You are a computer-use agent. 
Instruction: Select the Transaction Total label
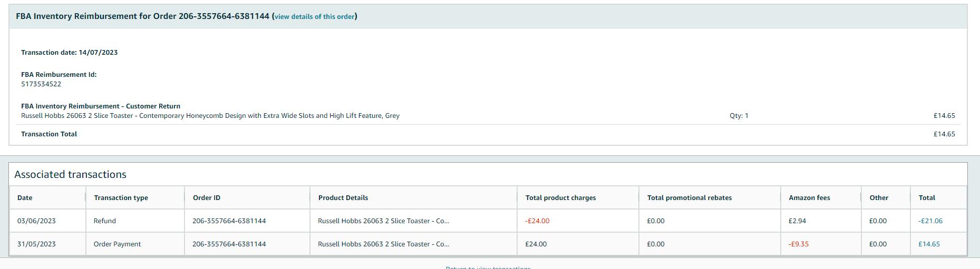coord(49,134)
